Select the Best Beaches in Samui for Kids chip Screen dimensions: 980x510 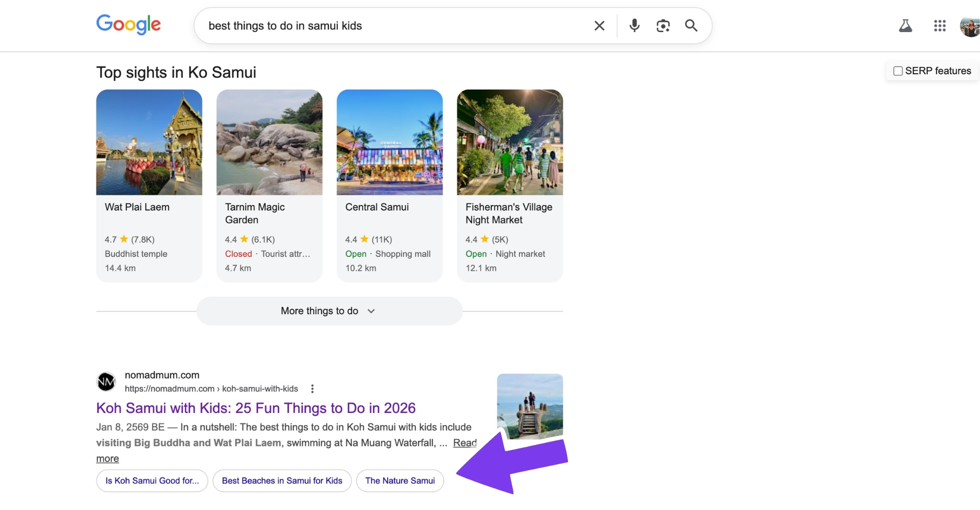(282, 480)
